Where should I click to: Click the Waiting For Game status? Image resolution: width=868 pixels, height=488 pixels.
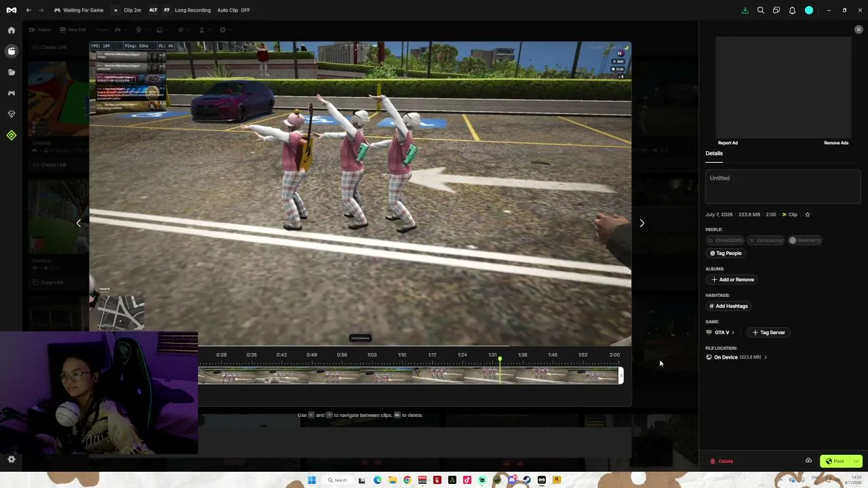pos(79,10)
